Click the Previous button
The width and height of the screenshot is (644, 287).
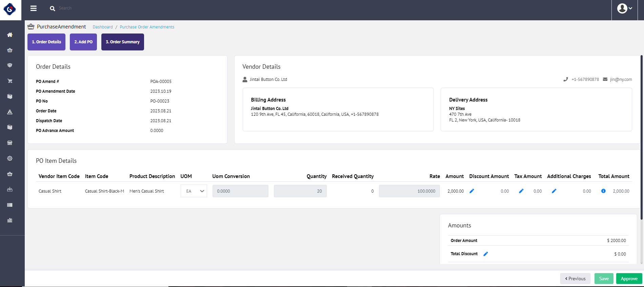(x=575, y=279)
